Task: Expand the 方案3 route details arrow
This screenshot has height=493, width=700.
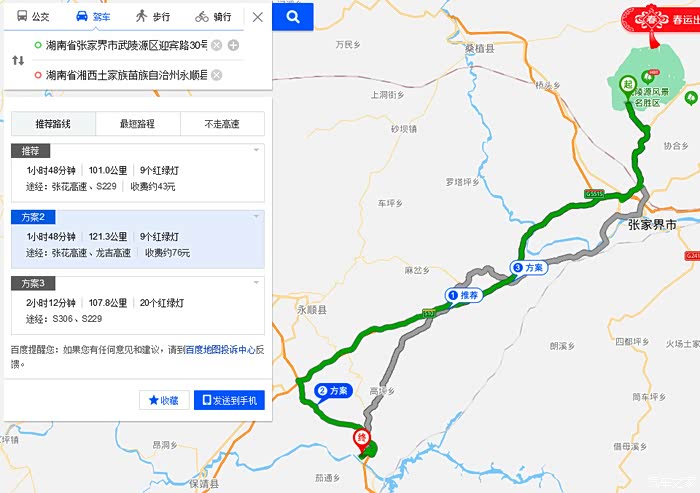Action: tap(256, 283)
